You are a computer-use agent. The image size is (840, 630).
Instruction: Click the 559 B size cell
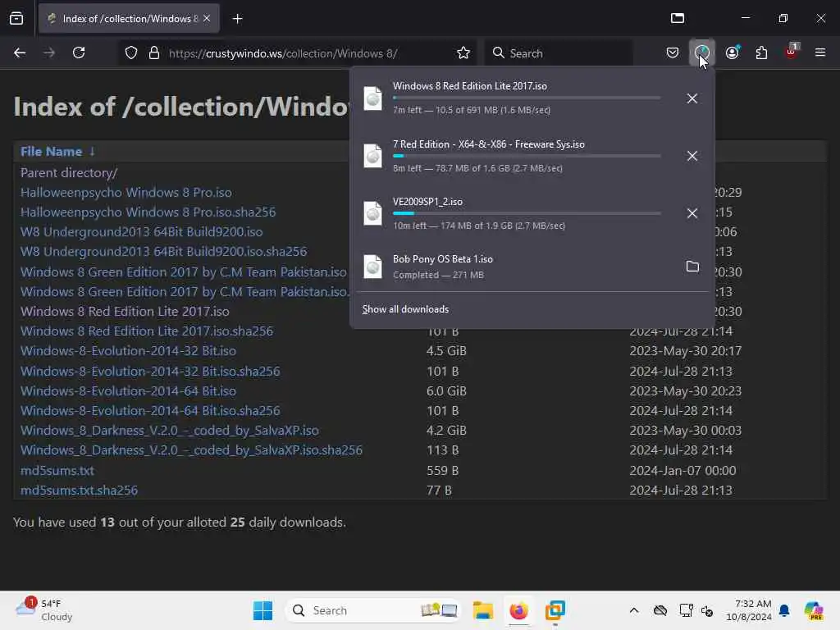[x=442, y=470]
